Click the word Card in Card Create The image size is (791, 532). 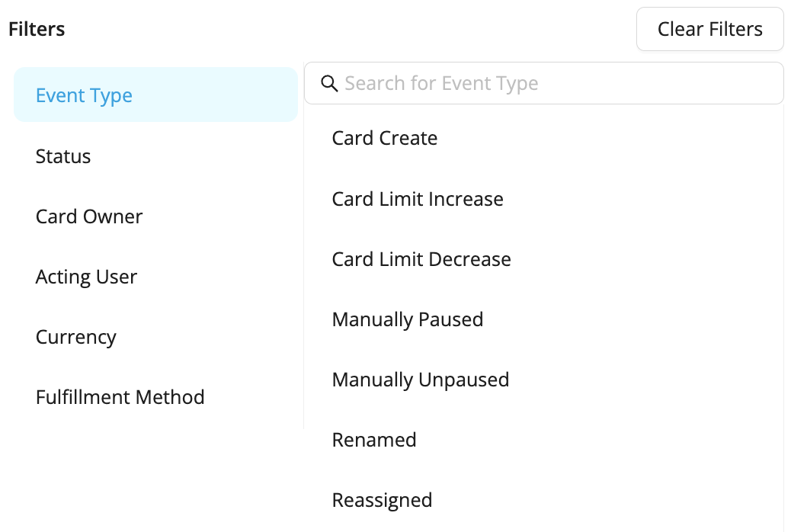pyautogui.click(x=353, y=138)
